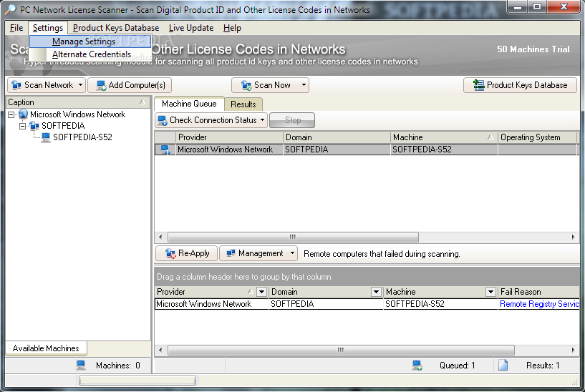Click the failed list horizontal scrollbar thumb
Screen dimensions: 585x392
[341, 350]
